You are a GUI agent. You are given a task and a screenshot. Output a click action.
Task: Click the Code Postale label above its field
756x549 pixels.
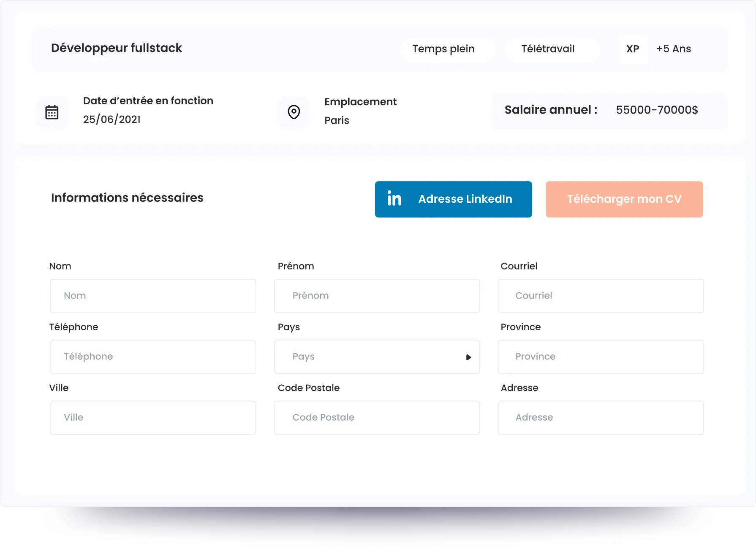309,388
